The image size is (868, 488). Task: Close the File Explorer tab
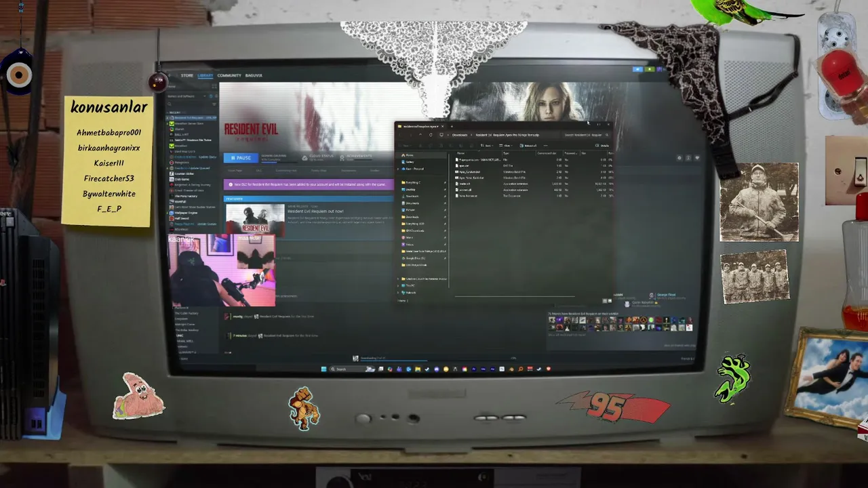click(x=442, y=126)
